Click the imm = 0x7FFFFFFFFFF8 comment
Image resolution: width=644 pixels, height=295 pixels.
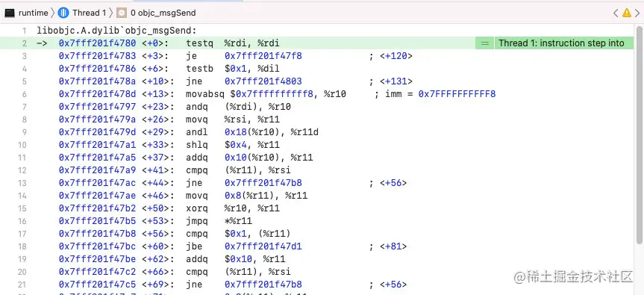435,94
